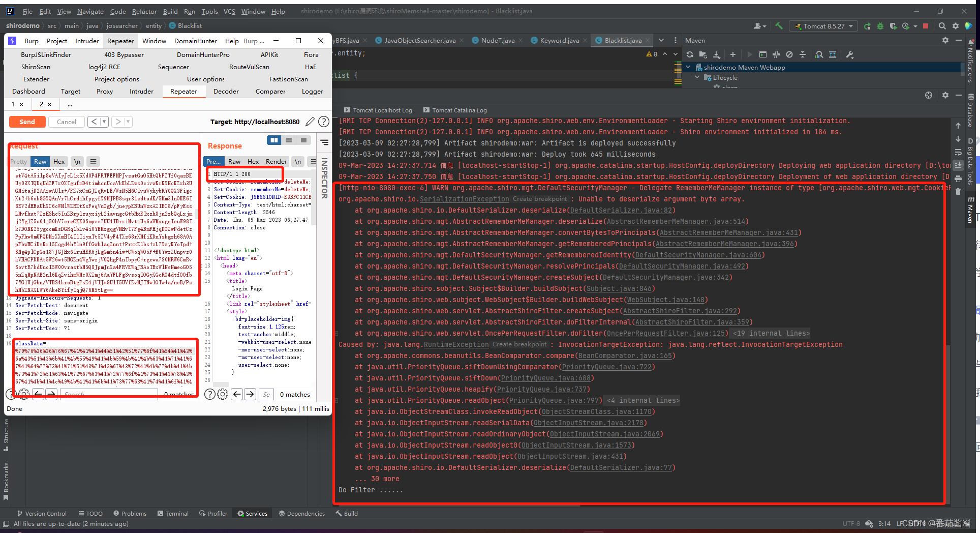
Task: Click Generate Sources and Update Folders icon
Action: (703, 54)
